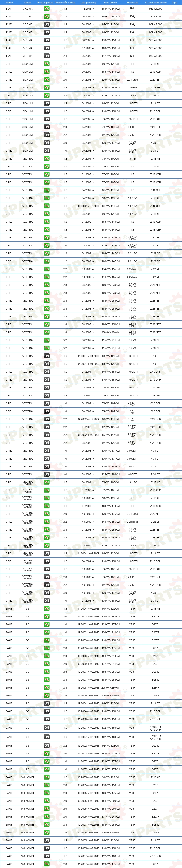Click the diesel ON icon for Croma 939 A7.000
Screen dimensions: 182x868
coord(47,24)
